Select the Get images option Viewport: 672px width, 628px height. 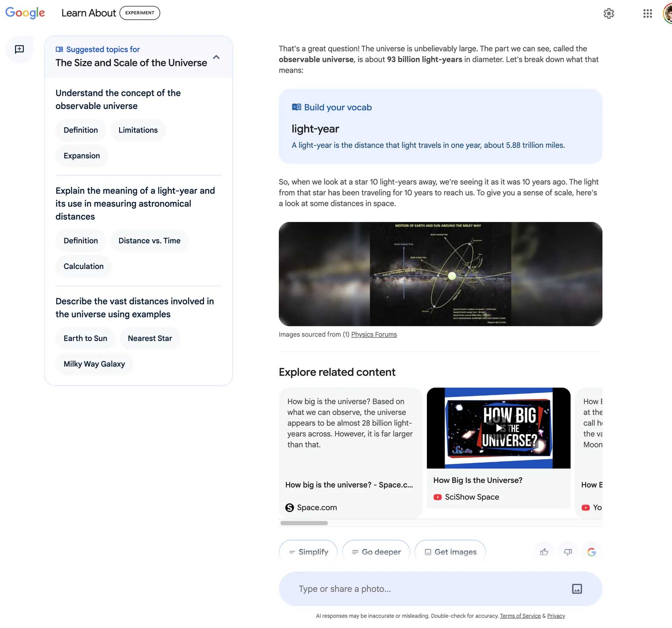pyautogui.click(x=449, y=551)
